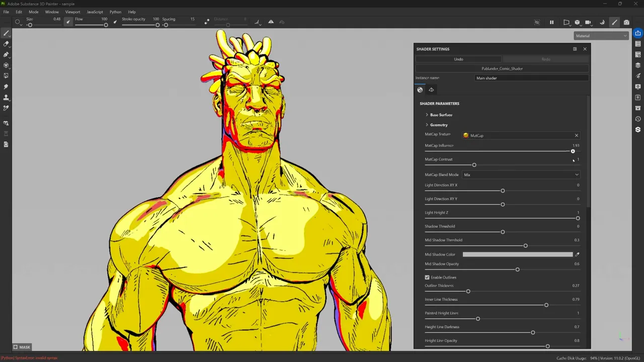
Task: Expand the Geometry parameters section
Action: click(438, 125)
